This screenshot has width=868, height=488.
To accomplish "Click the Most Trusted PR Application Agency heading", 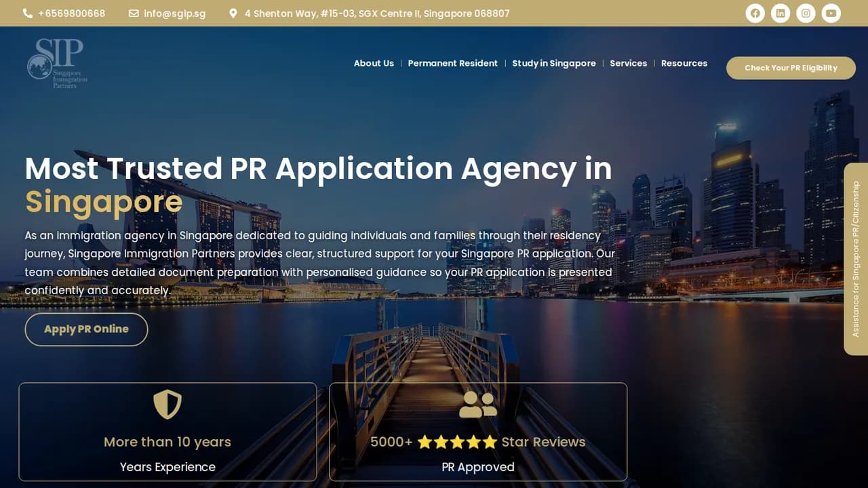I will [319, 168].
